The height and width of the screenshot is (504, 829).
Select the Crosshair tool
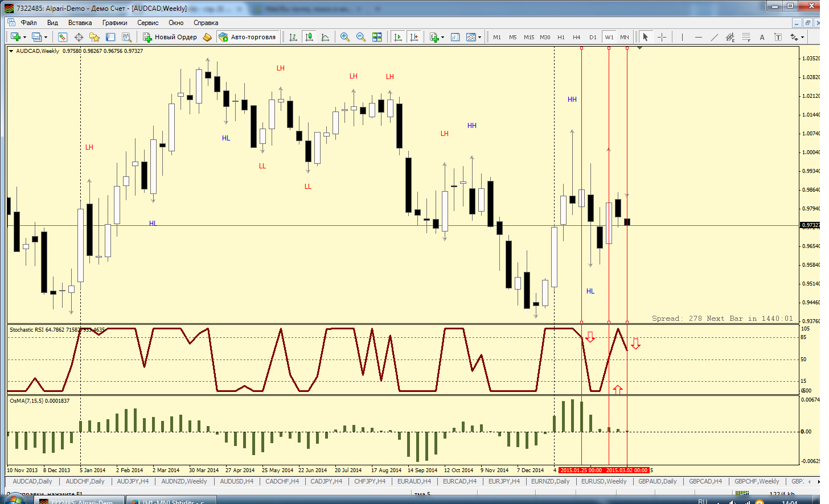pyautogui.click(x=662, y=37)
